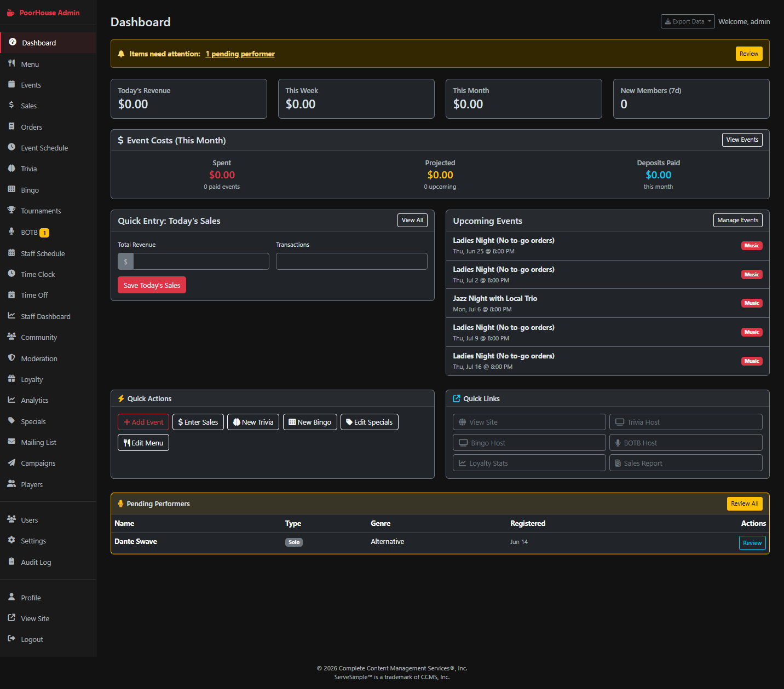Focus the Transactions input field
The image size is (784, 689).
351,262
